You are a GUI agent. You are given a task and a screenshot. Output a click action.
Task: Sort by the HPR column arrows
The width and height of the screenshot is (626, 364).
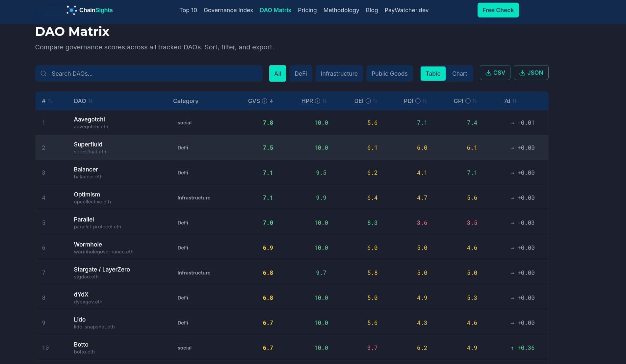[x=325, y=101]
